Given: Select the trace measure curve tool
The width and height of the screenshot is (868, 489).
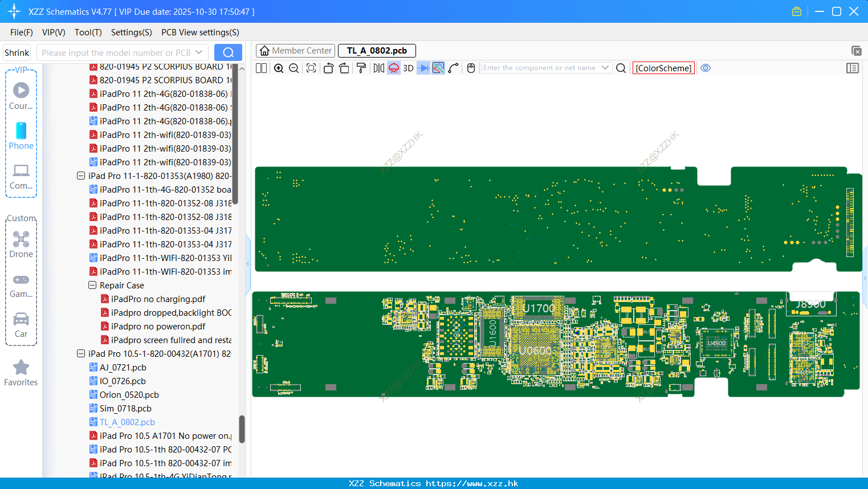Looking at the screenshot, I should click(x=454, y=68).
